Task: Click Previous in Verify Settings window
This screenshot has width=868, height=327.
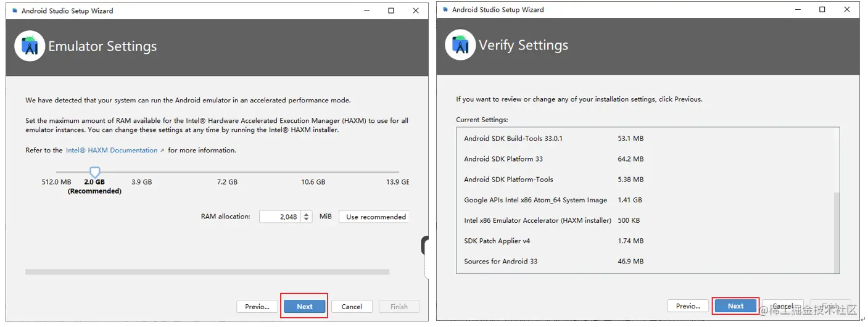Action: coord(688,306)
